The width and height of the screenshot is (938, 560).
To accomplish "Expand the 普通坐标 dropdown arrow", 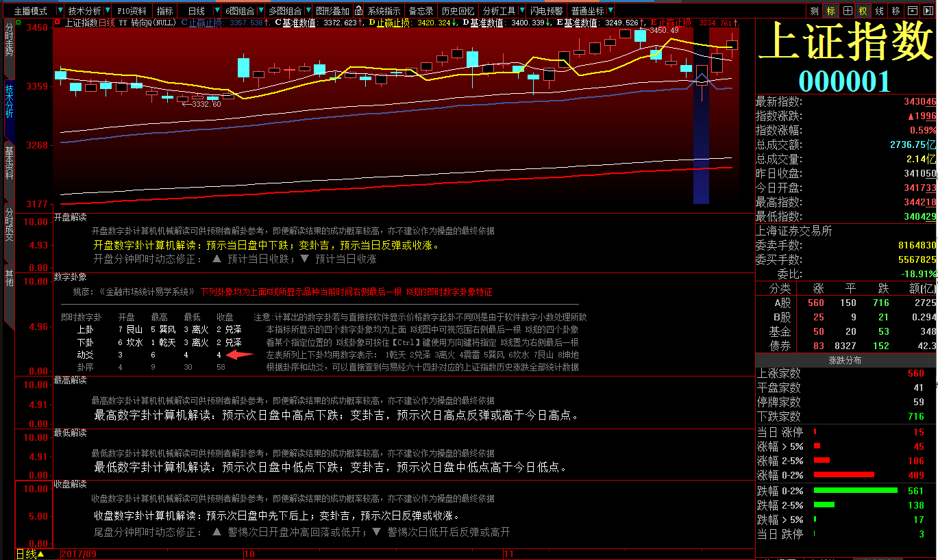I will pos(610,11).
